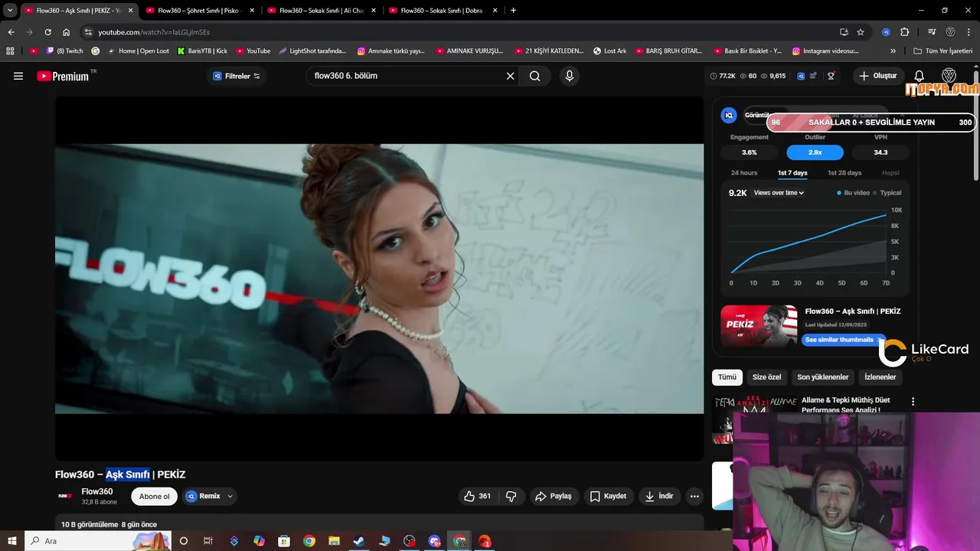The height and width of the screenshot is (551, 980).
Task: Open the Tüm Yer İşaretleri bookmarks folder
Action: tap(942, 51)
